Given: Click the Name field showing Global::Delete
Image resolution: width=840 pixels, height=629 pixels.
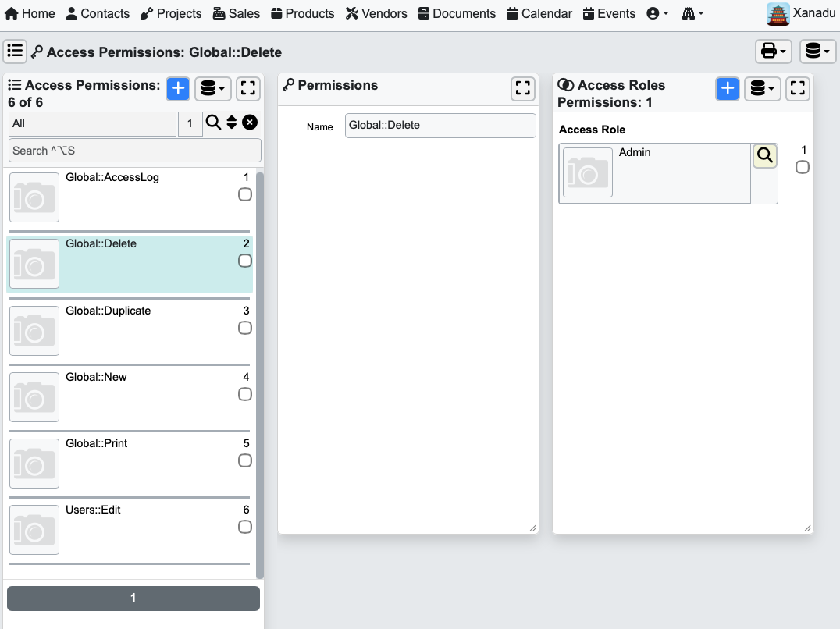Looking at the screenshot, I should (x=440, y=125).
